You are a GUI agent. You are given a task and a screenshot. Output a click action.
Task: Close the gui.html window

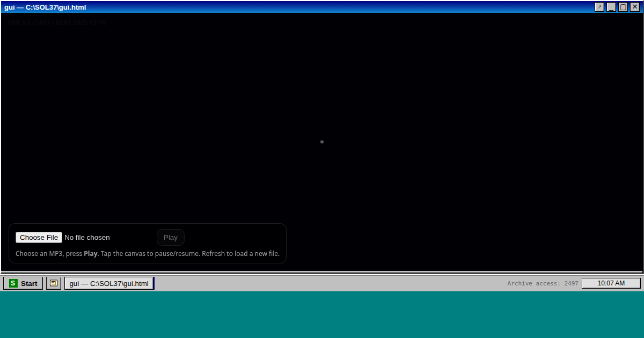(x=635, y=7)
